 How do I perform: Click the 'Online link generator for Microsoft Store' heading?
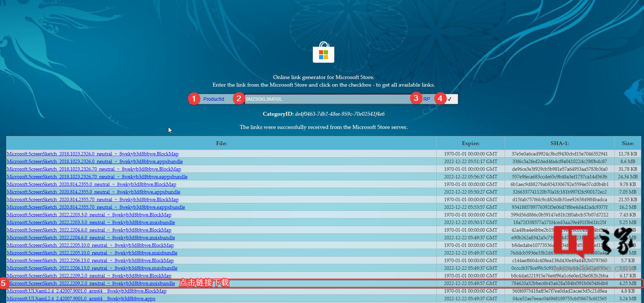coord(323,77)
